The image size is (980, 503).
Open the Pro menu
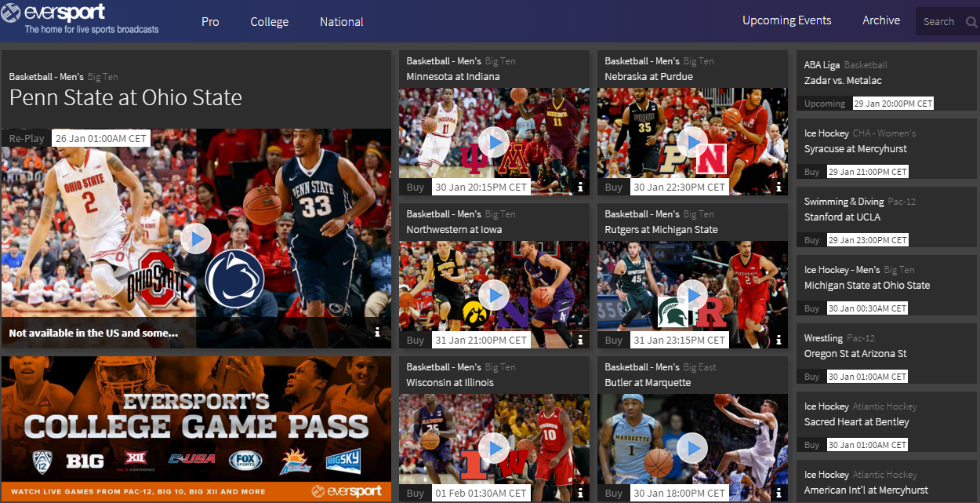210,22
